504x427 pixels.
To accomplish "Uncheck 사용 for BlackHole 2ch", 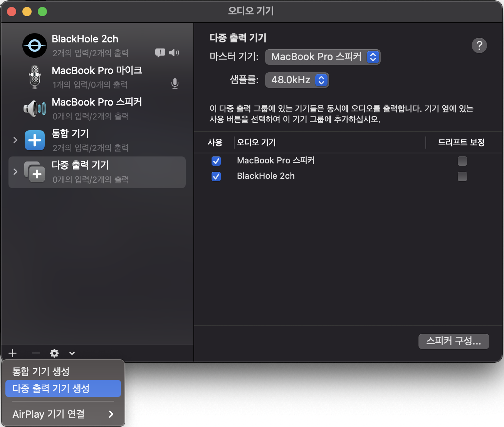I will [x=216, y=176].
